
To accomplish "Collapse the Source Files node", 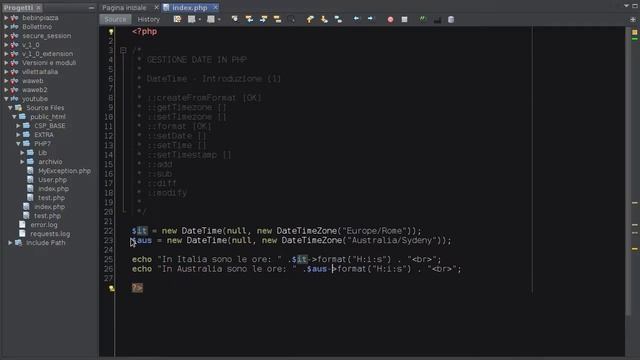I will tap(10, 108).
